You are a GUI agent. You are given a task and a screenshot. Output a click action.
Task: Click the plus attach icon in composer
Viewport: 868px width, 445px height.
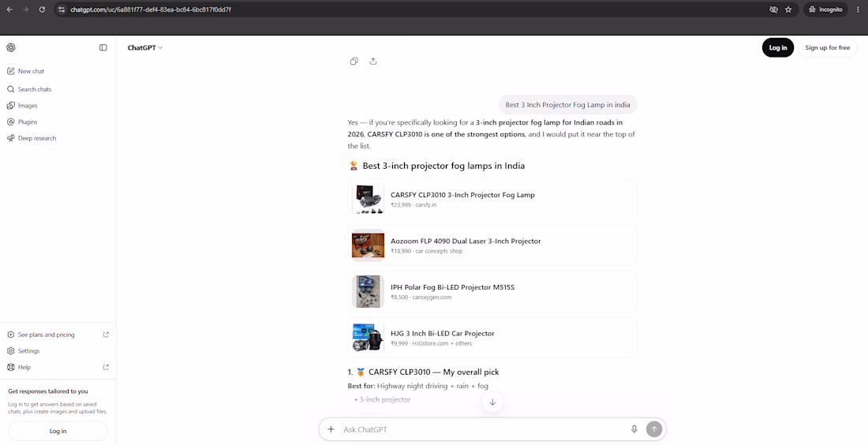(331, 429)
